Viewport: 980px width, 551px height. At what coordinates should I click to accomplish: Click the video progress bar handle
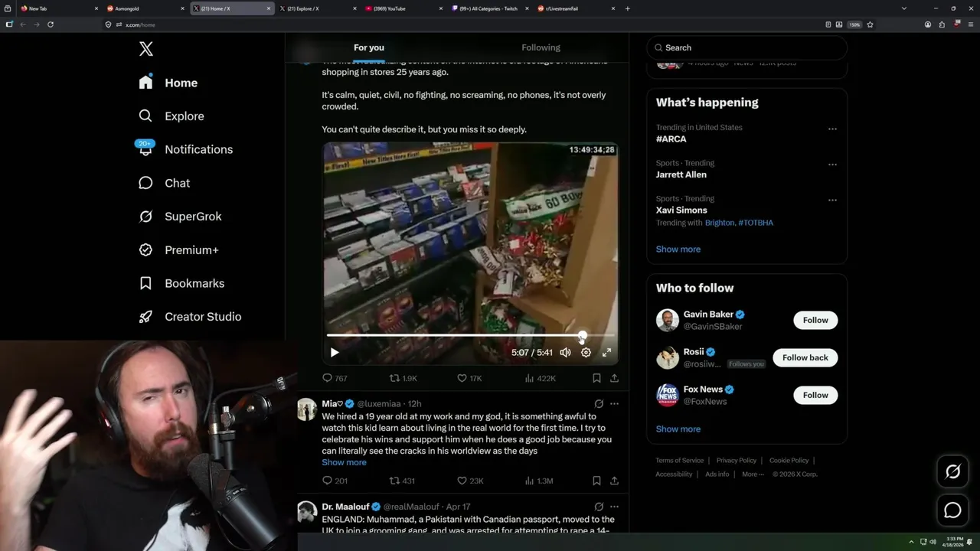click(583, 335)
